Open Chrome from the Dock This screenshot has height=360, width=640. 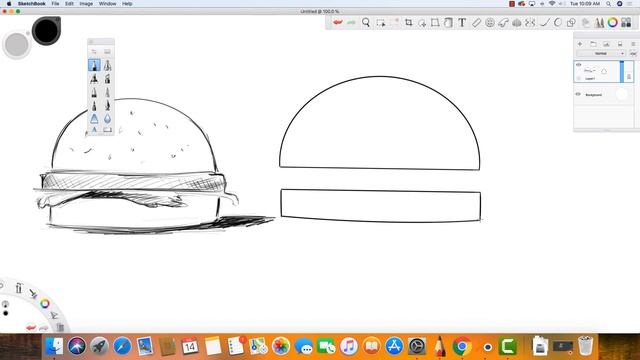click(x=462, y=347)
